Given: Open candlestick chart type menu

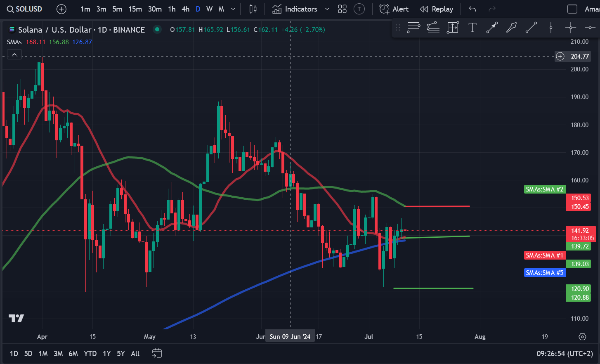Looking at the screenshot, I should (253, 9).
